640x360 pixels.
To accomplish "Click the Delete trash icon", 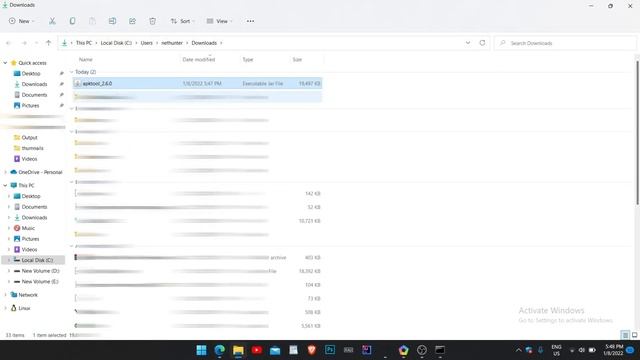I will tap(152, 21).
